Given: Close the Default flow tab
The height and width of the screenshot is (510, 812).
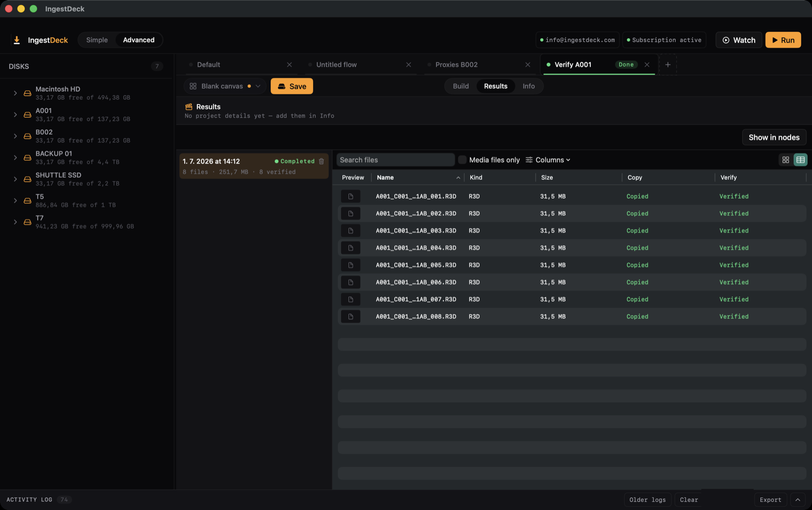Looking at the screenshot, I should point(289,65).
